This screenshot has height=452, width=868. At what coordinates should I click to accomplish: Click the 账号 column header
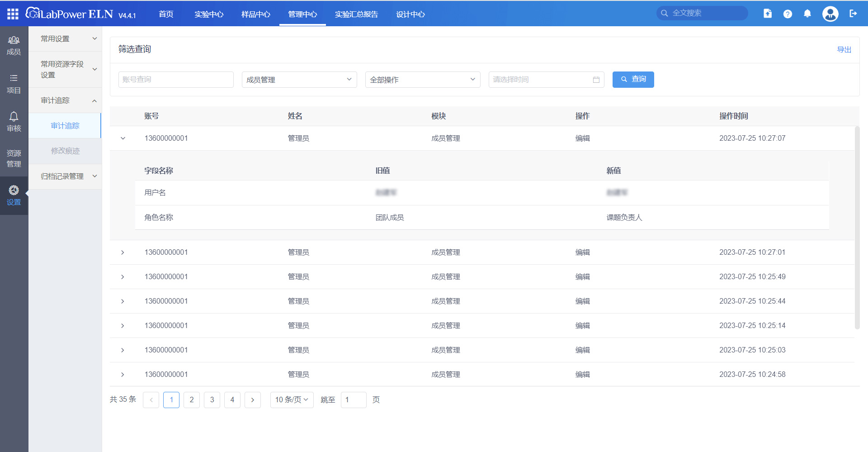point(151,116)
